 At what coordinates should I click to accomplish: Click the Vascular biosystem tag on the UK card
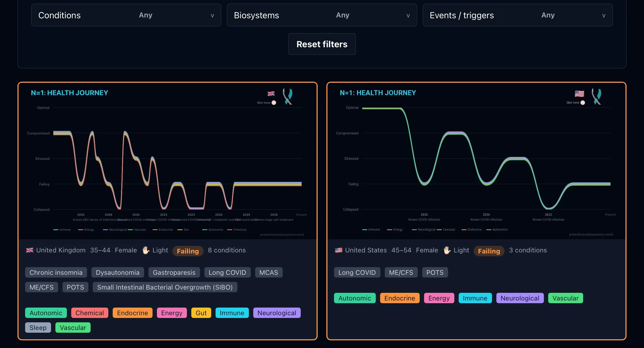pos(73,328)
